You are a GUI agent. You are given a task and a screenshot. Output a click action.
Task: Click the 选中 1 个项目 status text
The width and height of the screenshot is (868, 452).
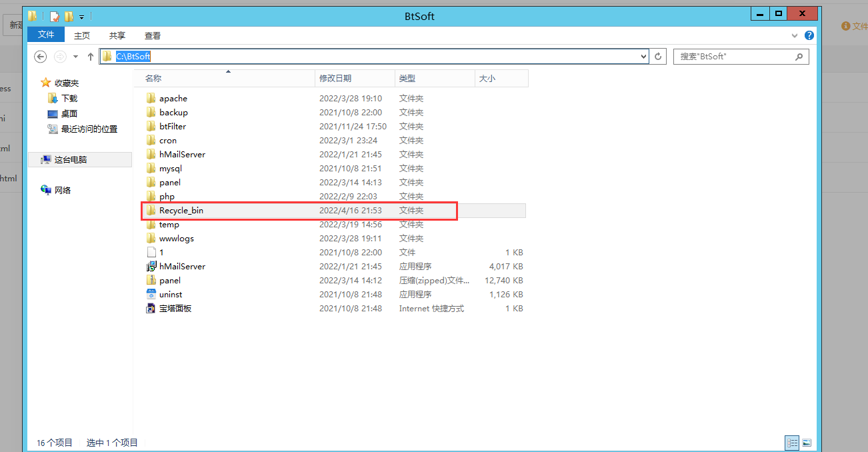click(x=112, y=443)
